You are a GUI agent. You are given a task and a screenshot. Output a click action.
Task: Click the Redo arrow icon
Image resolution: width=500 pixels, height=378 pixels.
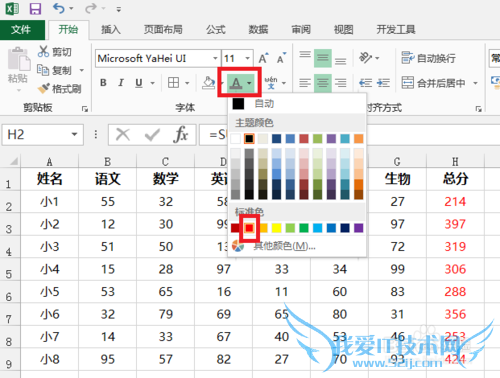point(90,8)
